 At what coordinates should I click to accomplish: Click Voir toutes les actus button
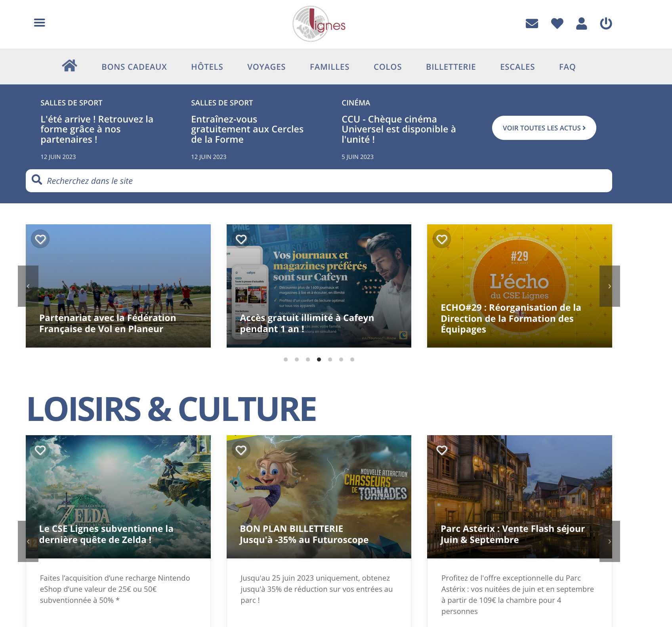click(x=544, y=128)
